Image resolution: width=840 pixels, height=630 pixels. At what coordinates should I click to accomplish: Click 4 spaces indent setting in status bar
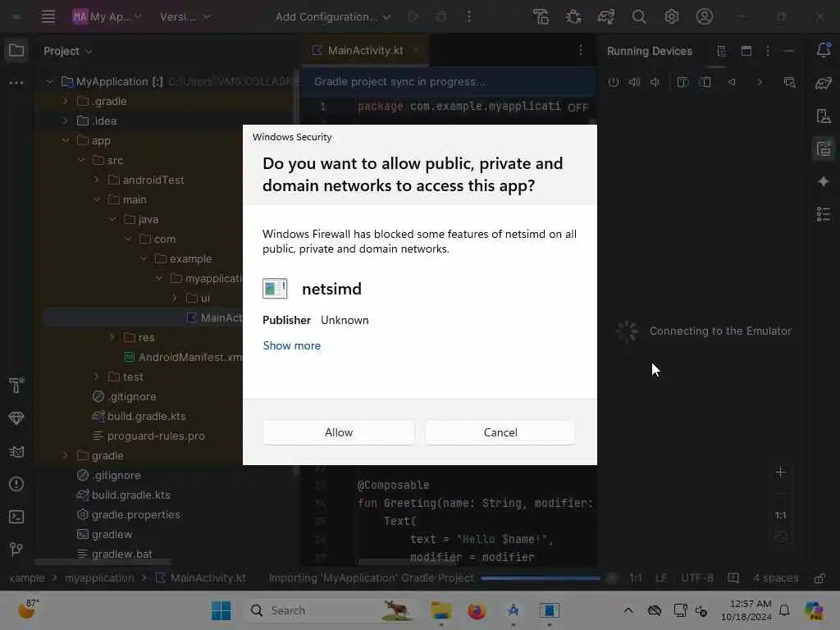click(x=776, y=578)
